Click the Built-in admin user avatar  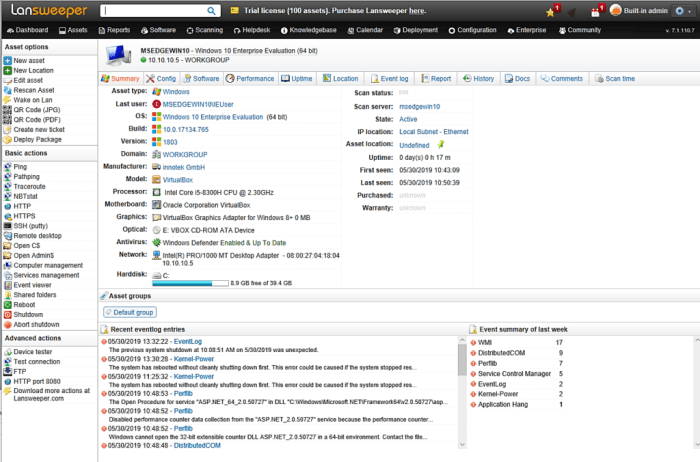coord(616,10)
